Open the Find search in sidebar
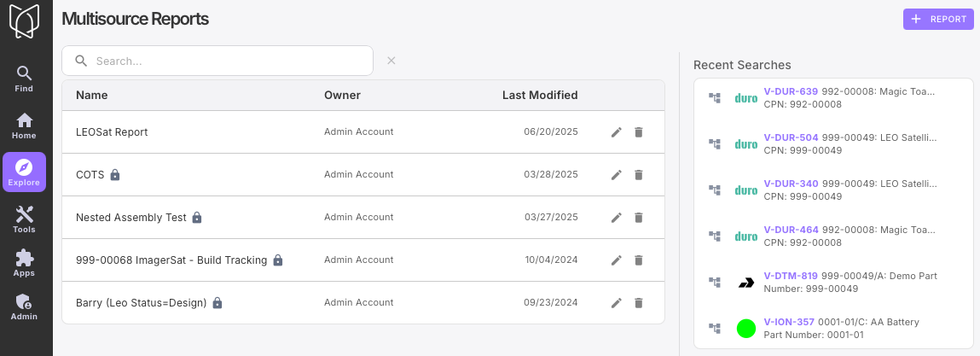Screen dimensions: 980x356 click(24, 79)
